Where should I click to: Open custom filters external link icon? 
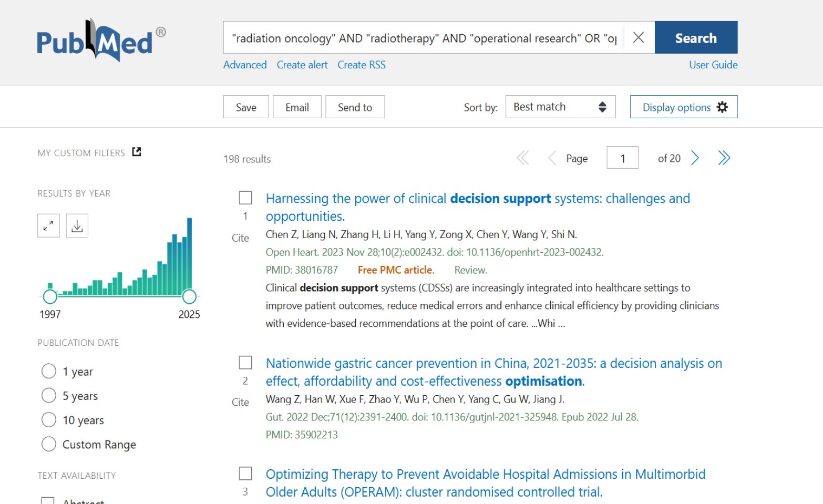click(x=137, y=152)
